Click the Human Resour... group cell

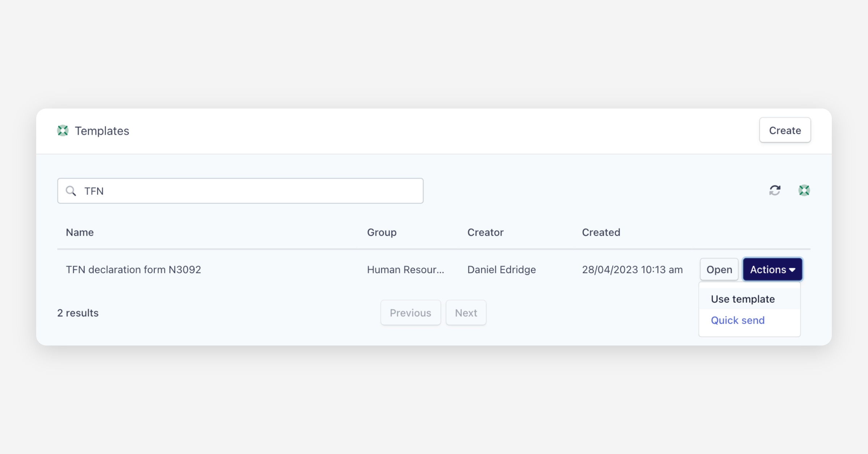(x=405, y=270)
